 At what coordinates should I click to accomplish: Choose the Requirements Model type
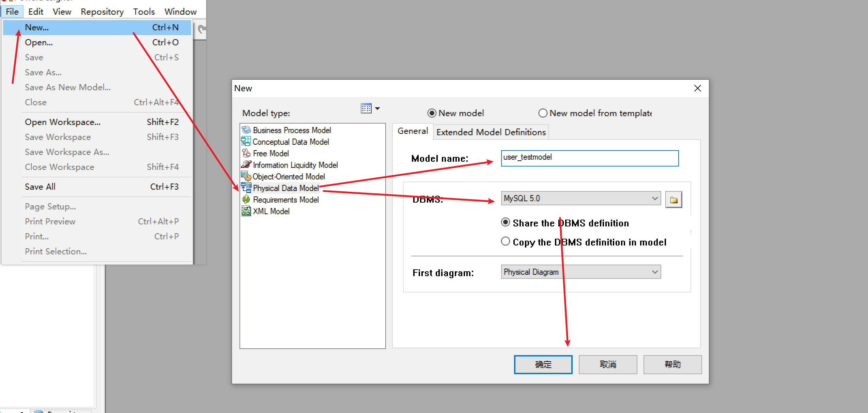(286, 200)
